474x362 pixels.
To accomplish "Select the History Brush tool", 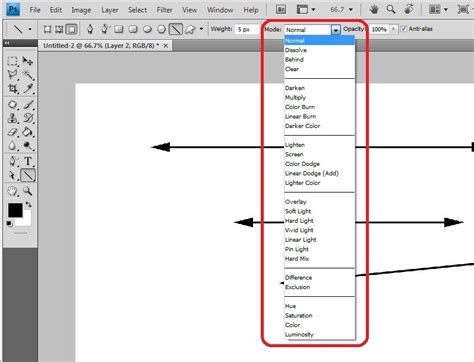I will click(x=28, y=118).
